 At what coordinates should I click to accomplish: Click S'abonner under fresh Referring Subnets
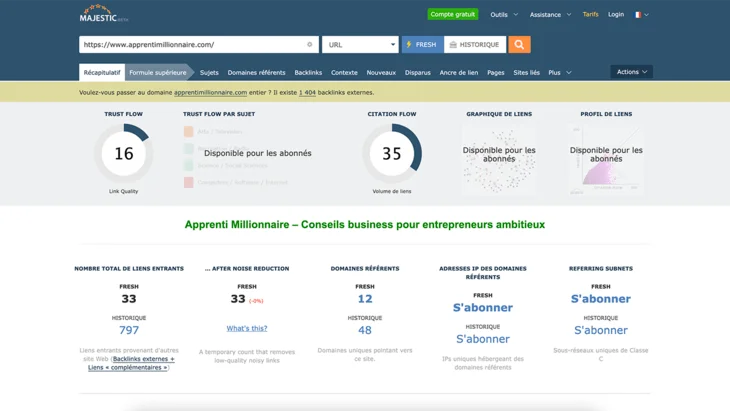pyautogui.click(x=601, y=299)
